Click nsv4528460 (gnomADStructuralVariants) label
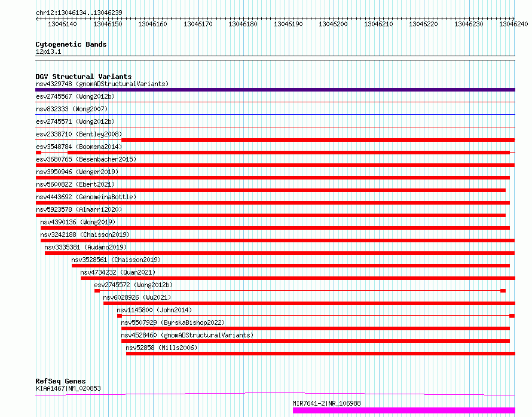The height and width of the screenshot is (417, 532). coord(187,335)
